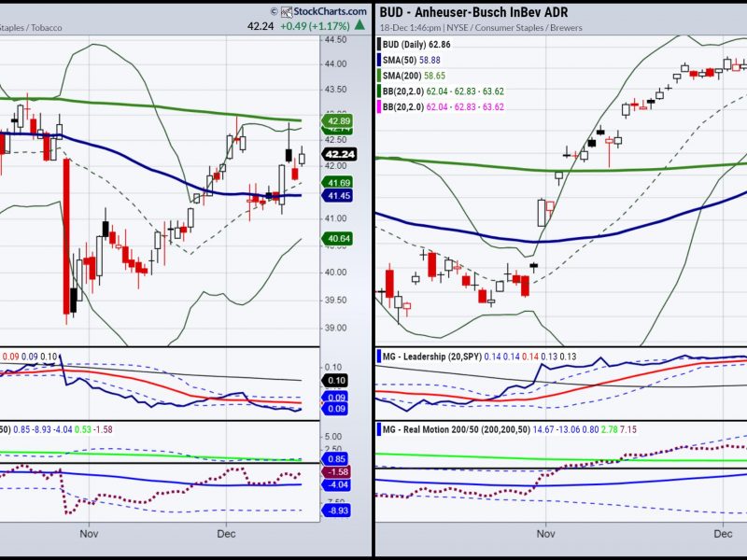Click the black BUD (Daily) legend swatch
The height and width of the screenshot is (560, 747).
[x=379, y=44]
